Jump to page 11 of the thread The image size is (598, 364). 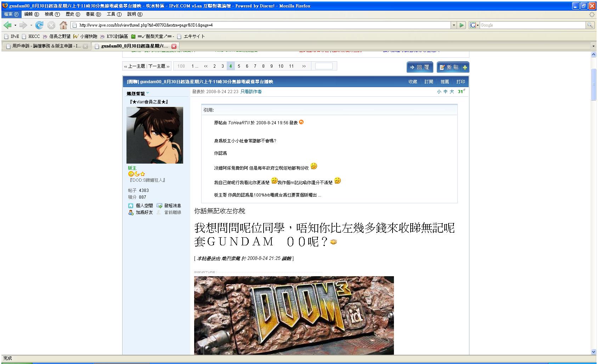tap(291, 66)
